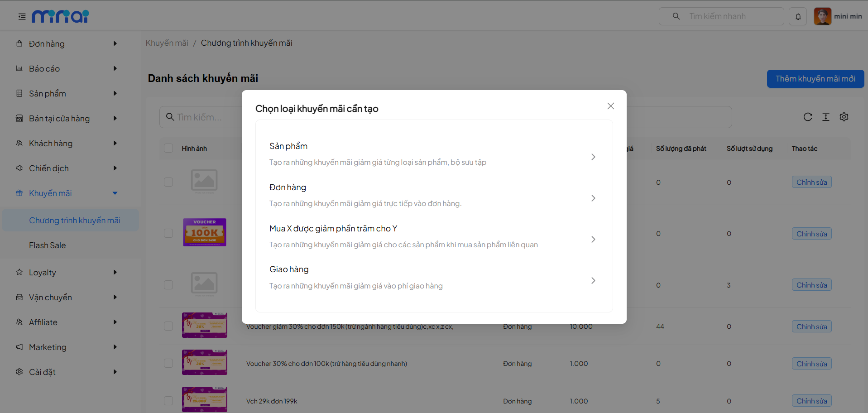Toggle the select-all checkbox in table header
868x413 pixels.
[x=168, y=149]
